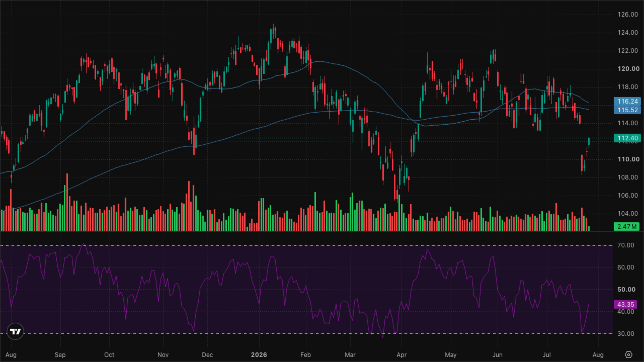Viewport: 644px width, 362px height.
Task: Select the 115.52 moving average label
Action: coord(627,110)
